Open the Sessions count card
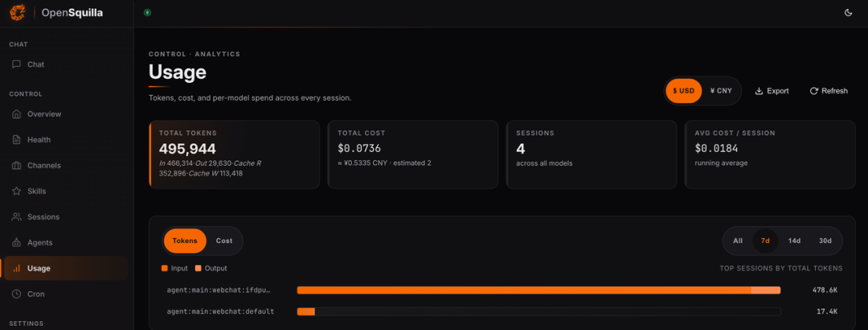The image size is (868, 330). (592, 155)
